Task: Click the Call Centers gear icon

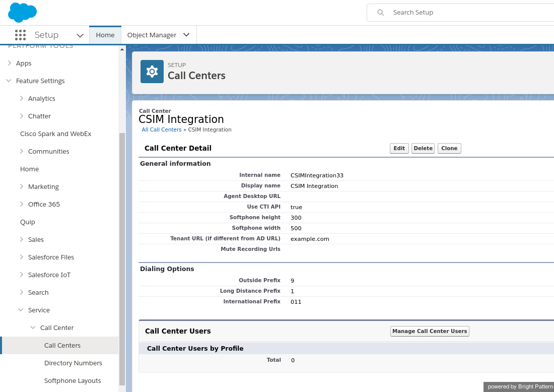Action: 152,72
